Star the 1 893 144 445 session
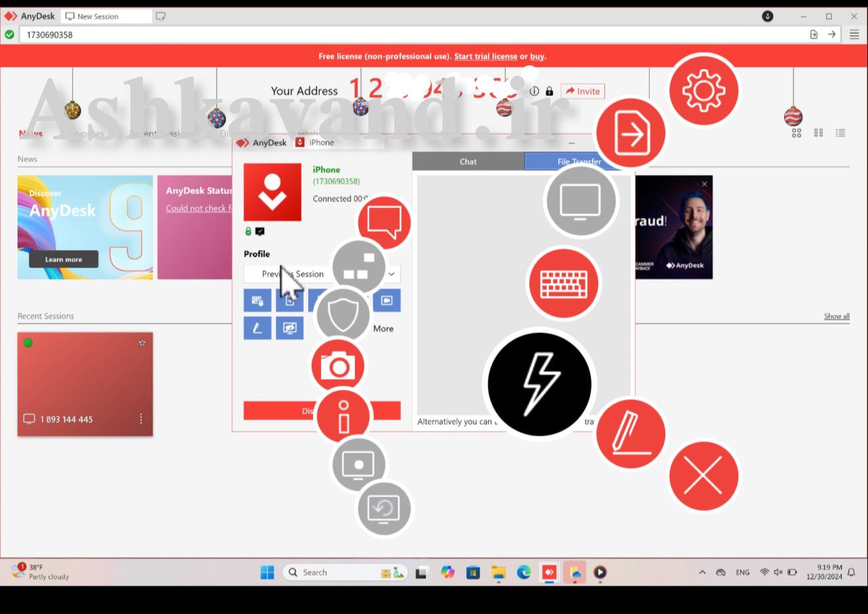The image size is (868, 614). [142, 343]
